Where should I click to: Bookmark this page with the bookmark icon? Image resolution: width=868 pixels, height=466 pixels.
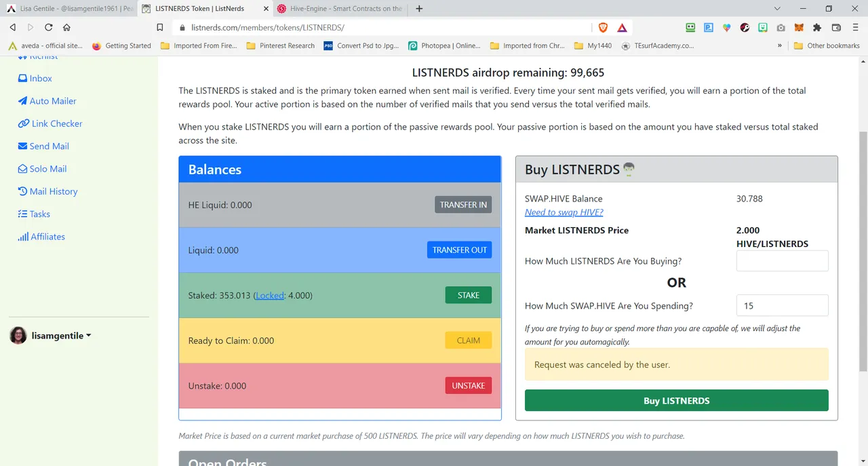(x=160, y=27)
